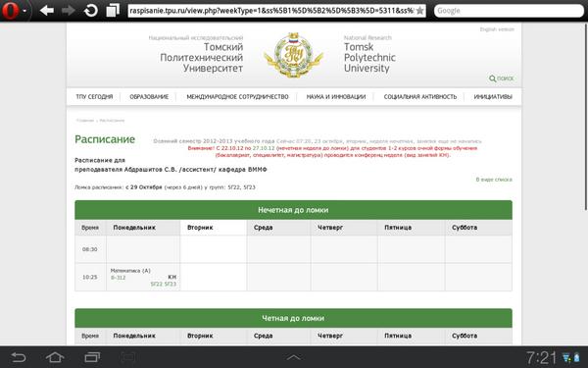Image resolution: width=588 pixels, height=368 pixels.
Task: Tap the 7:21 clock in system bar
Action: [x=541, y=358]
